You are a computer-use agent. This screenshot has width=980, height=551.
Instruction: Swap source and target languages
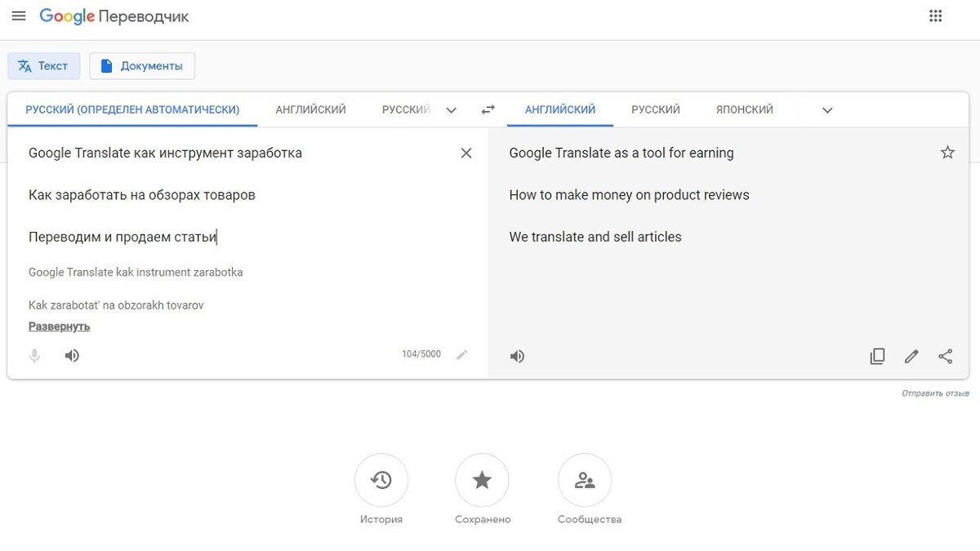488,109
